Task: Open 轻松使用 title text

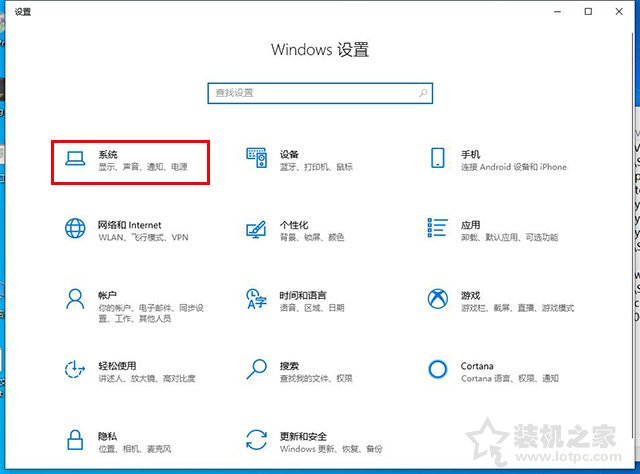Action: 117,366
